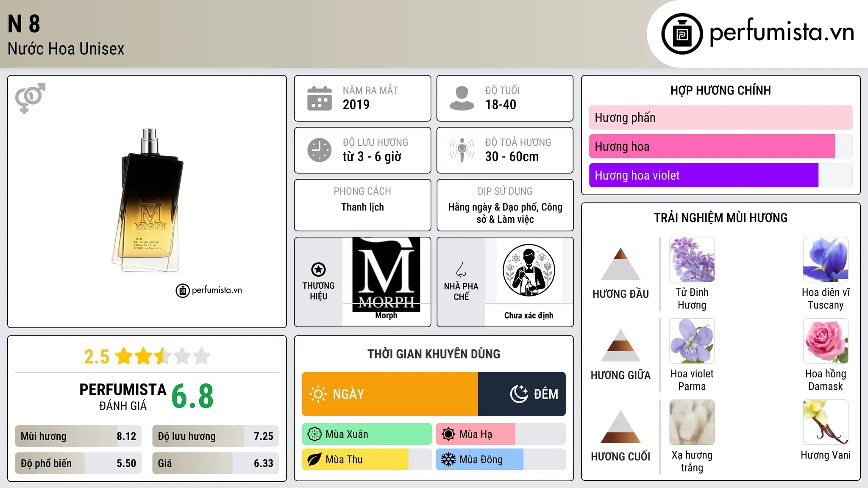Click the pyramid icon above Hương cuối
868x488 pixels.
[620, 427]
